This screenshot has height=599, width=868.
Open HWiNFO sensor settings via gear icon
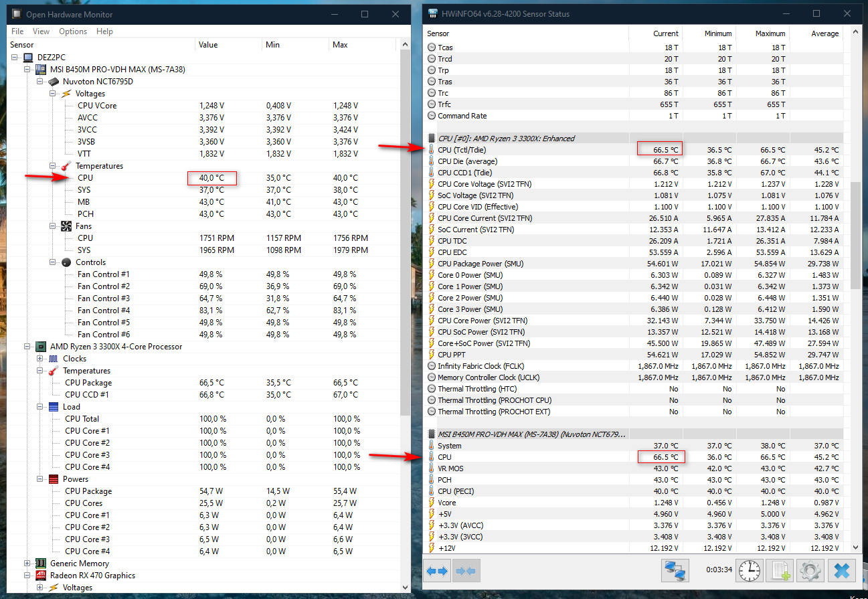(811, 571)
